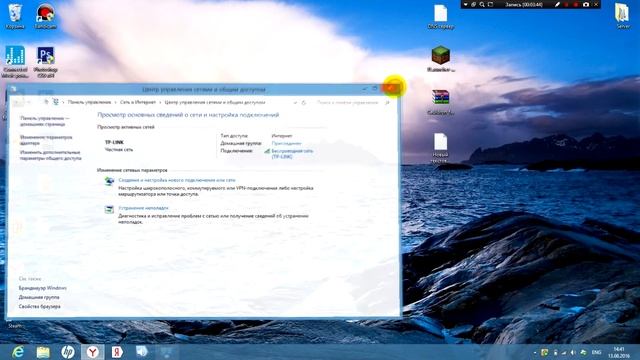Switch to the Yandex Browser taskbar button
Viewport: 640px width, 360px height.
[93, 352]
